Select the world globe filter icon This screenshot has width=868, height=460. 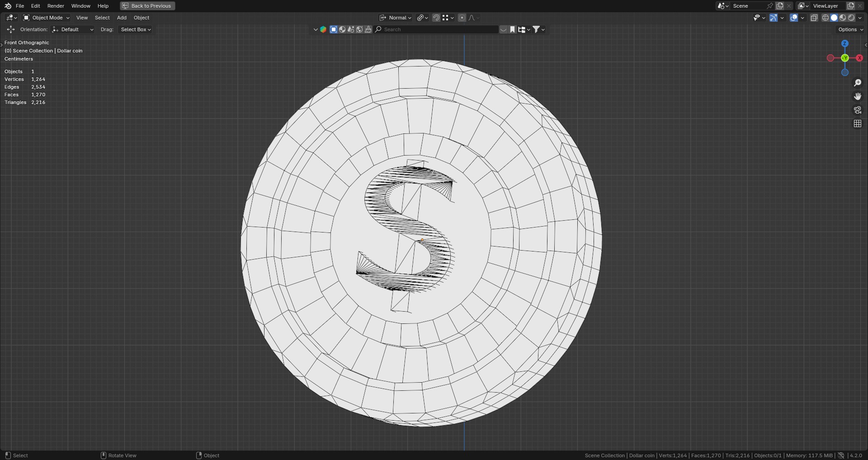click(x=359, y=29)
